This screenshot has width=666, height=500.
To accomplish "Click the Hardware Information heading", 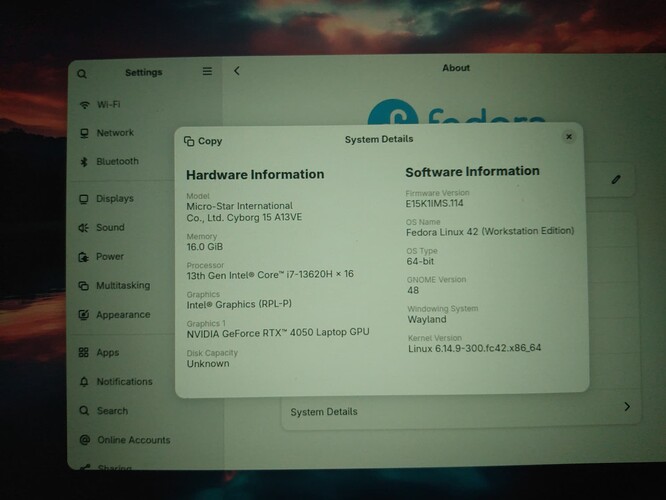I will click(x=255, y=175).
